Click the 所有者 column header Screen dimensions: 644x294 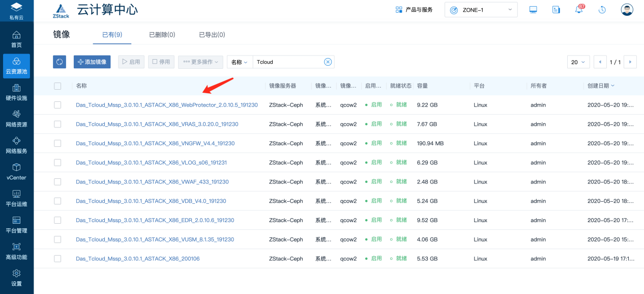[539, 86]
